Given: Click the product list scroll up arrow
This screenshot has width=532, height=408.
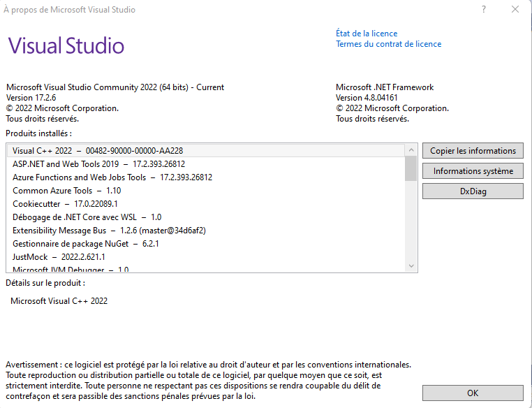Looking at the screenshot, I should pyautogui.click(x=411, y=150).
